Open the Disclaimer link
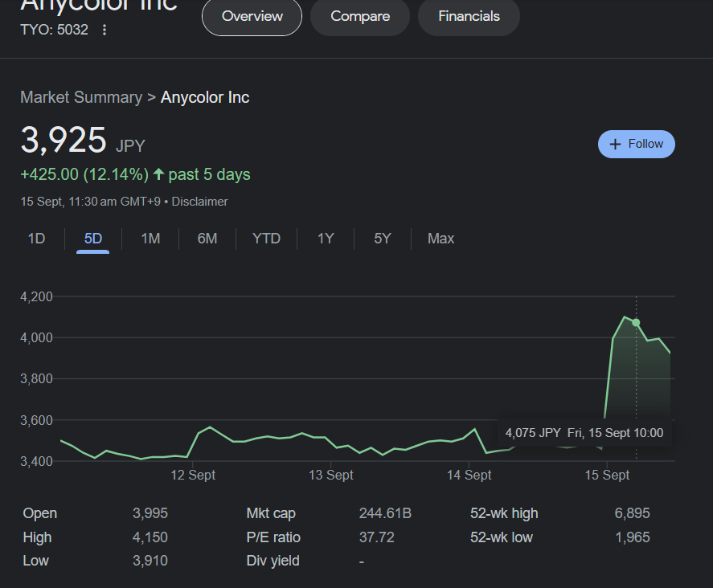Screen dimensions: 713x588 (199, 202)
